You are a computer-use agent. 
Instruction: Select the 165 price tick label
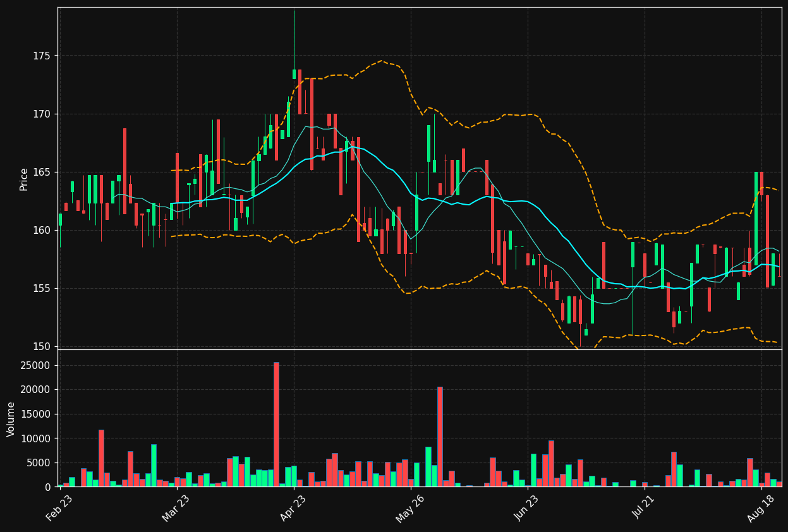(x=42, y=172)
